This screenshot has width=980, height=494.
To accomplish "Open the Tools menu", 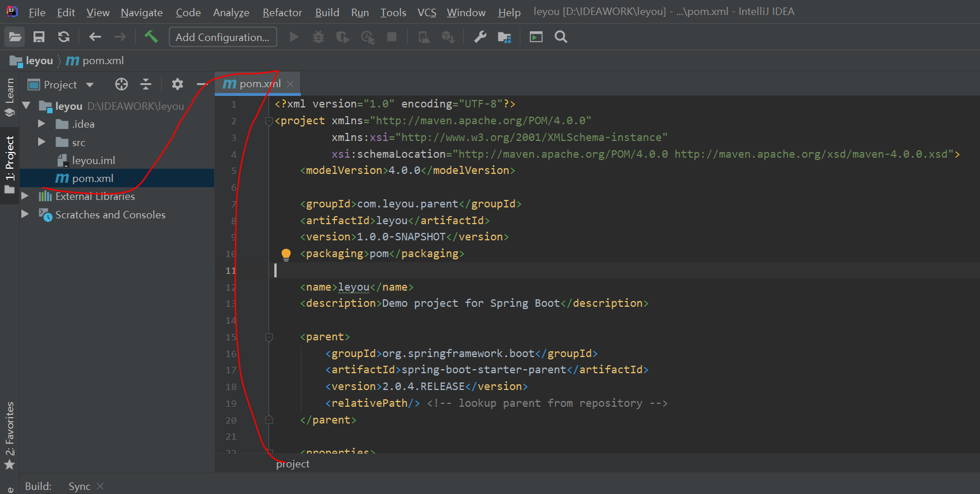I will (393, 12).
